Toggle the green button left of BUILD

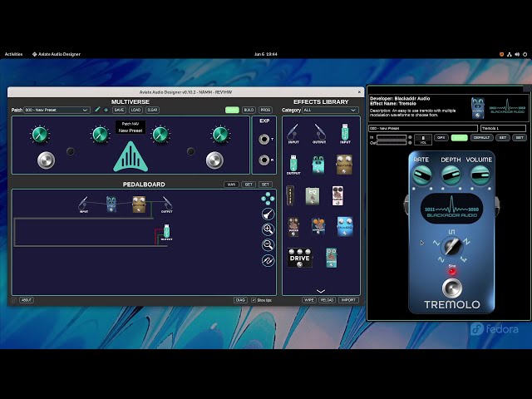click(x=232, y=110)
